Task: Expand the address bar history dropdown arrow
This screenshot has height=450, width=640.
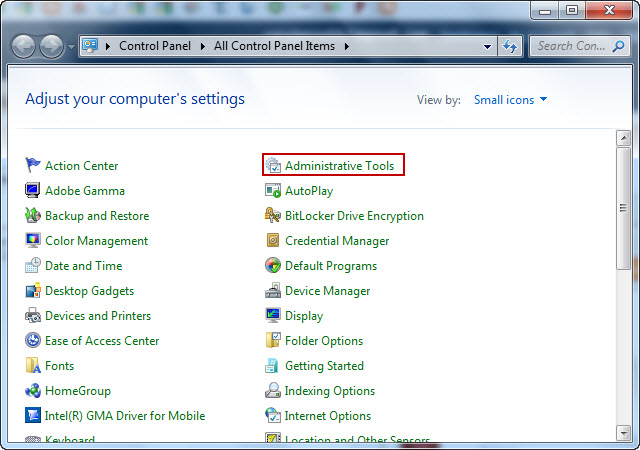Action: [487, 46]
